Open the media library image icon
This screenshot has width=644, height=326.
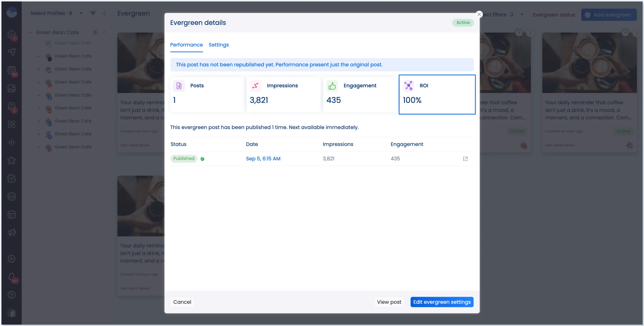[11, 88]
